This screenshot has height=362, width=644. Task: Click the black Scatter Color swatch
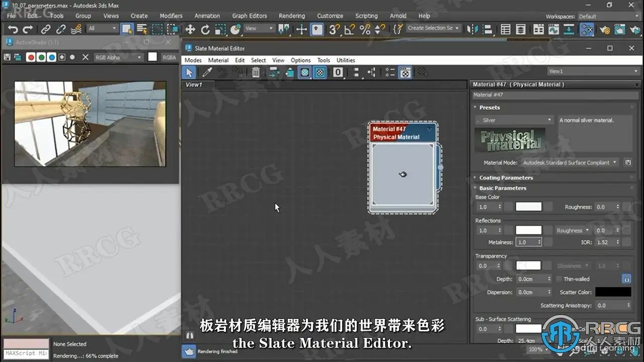tap(613, 292)
